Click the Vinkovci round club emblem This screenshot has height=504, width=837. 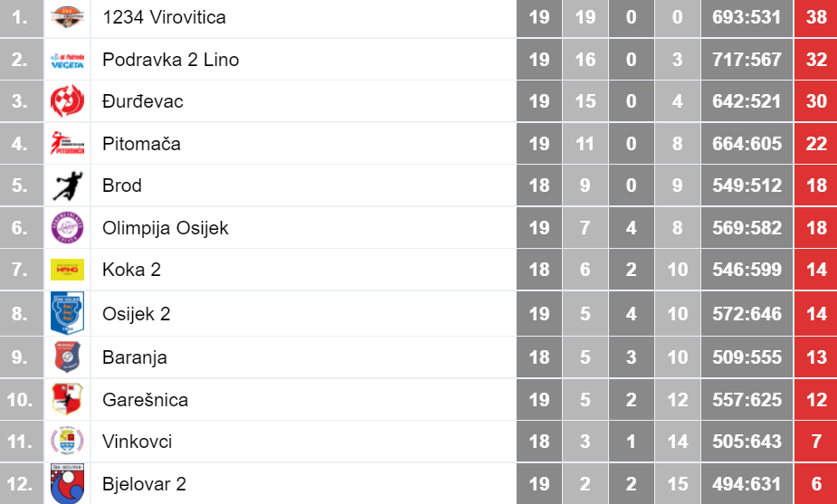point(67,441)
